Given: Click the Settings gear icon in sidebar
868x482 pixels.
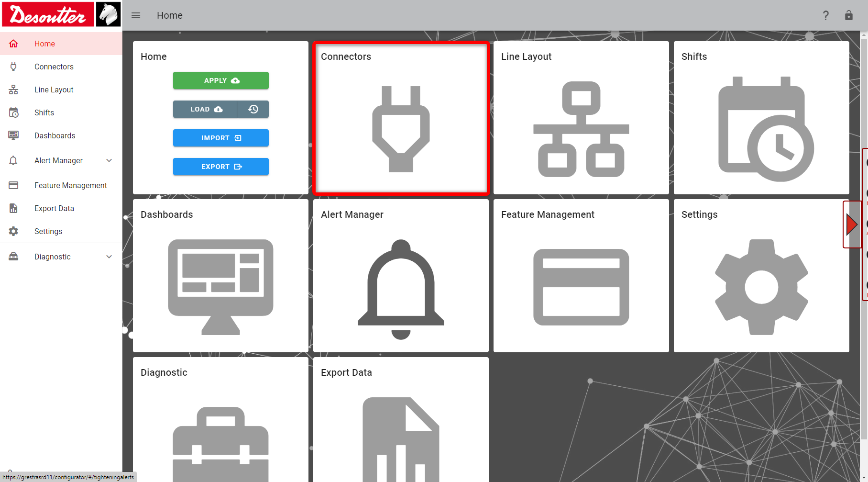Looking at the screenshot, I should [13, 231].
